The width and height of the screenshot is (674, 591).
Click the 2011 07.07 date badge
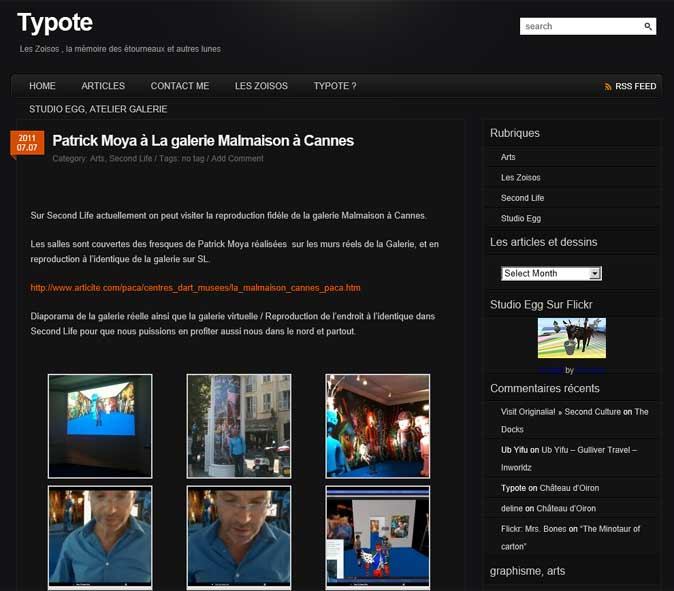pyautogui.click(x=27, y=143)
